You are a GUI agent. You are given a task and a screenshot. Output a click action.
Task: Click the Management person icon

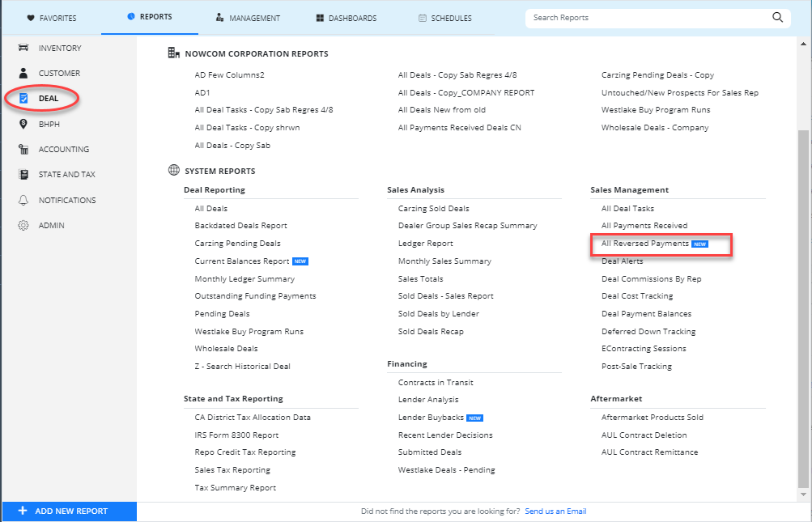tap(219, 18)
